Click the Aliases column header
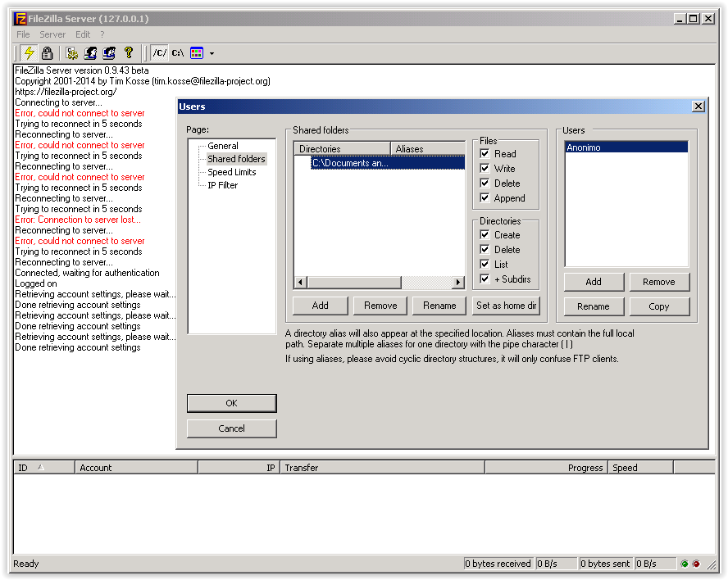 point(428,149)
